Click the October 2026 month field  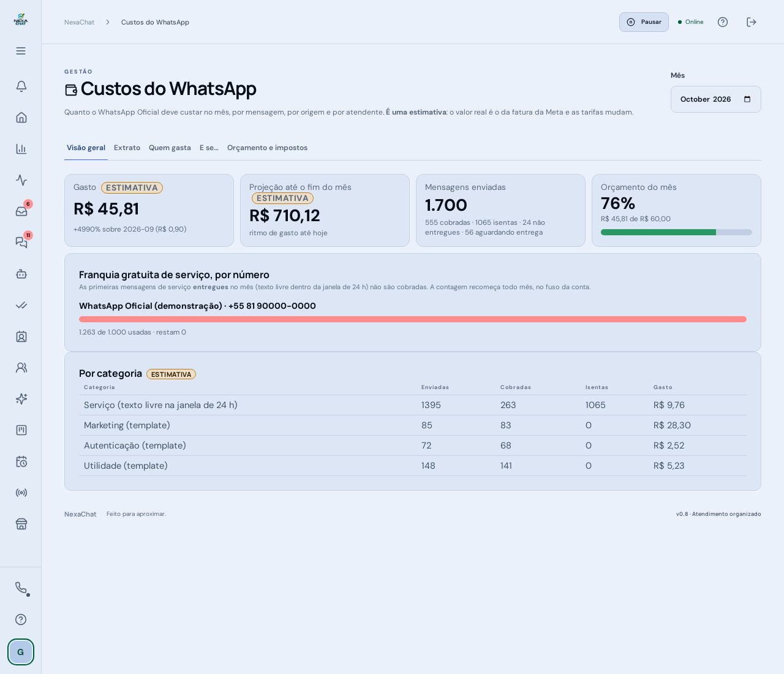tap(715, 99)
